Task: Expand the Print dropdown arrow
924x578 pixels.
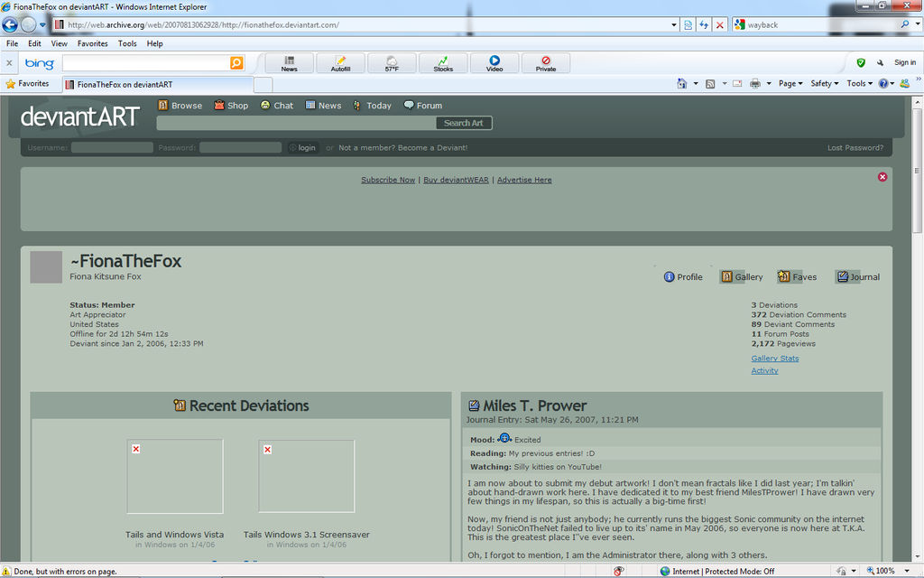Action: click(x=769, y=84)
